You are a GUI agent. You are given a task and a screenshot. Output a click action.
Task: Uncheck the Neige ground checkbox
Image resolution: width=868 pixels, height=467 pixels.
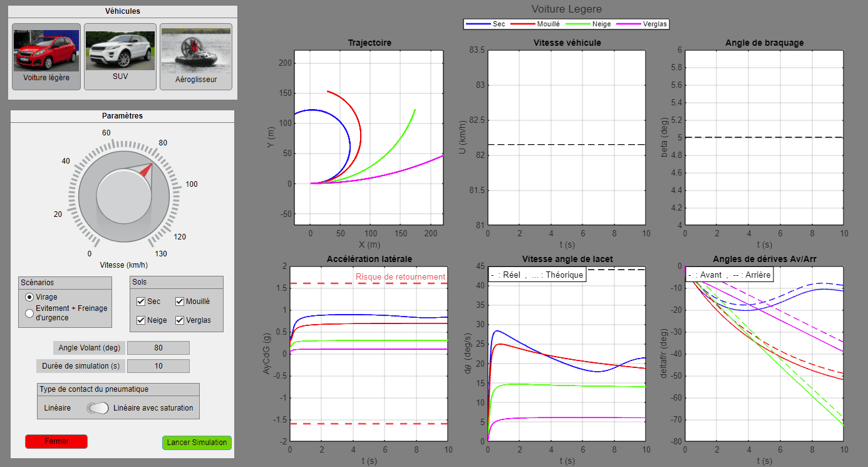click(x=140, y=320)
